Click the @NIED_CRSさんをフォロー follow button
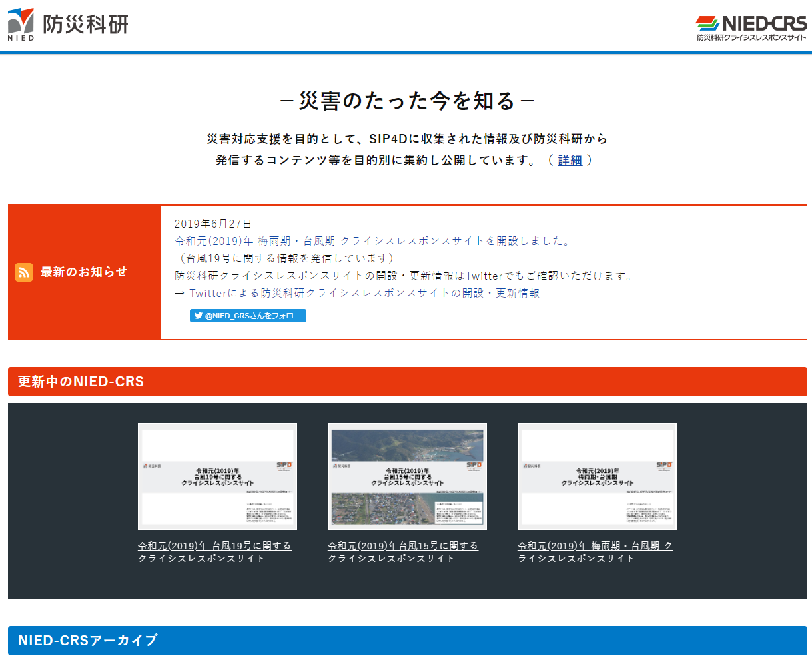This screenshot has height=666, width=812. (248, 316)
